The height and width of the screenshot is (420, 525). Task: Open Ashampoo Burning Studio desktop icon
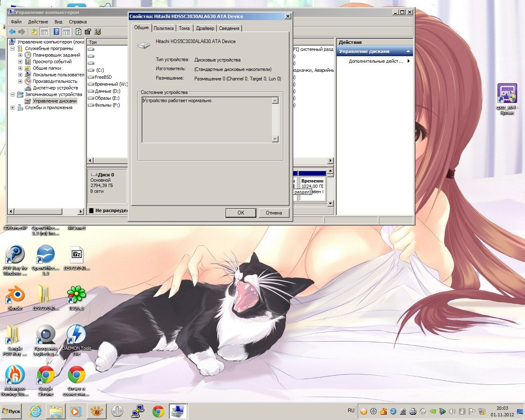tap(15, 380)
